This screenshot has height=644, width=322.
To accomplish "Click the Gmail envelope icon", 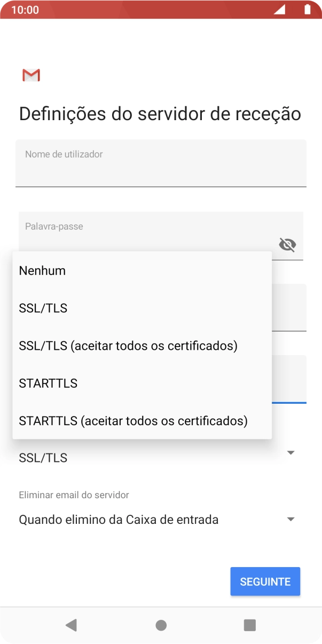I will 30,75.
